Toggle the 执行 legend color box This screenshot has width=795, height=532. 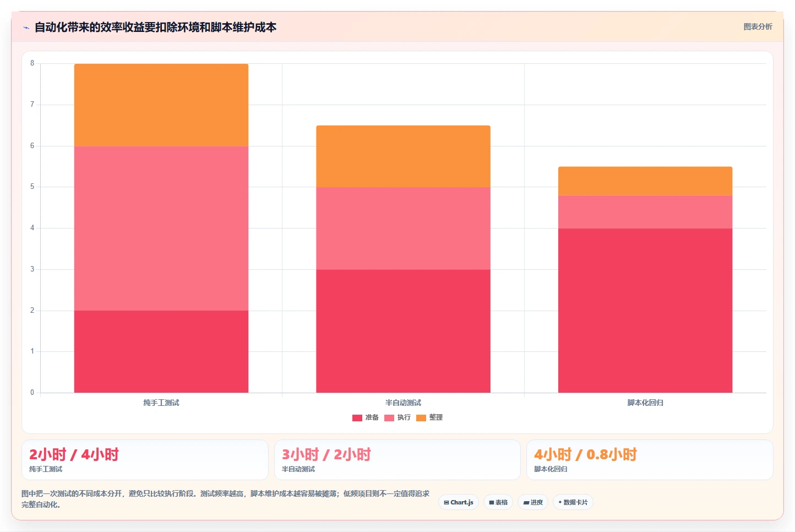pos(389,417)
